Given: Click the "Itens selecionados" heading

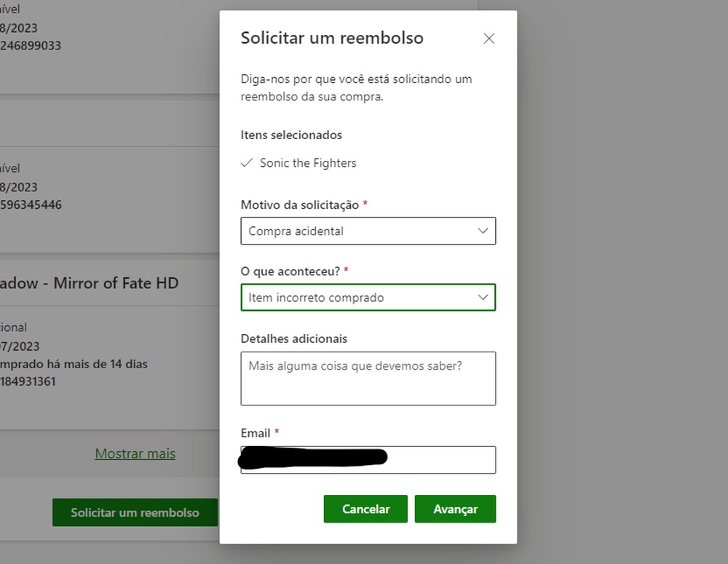Looking at the screenshot, I should 291,135.
